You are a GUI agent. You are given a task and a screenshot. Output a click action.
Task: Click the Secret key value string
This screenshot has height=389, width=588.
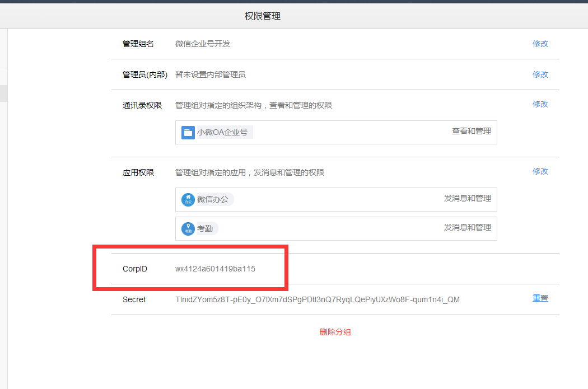pyautogui.click(x=318, y=299)
